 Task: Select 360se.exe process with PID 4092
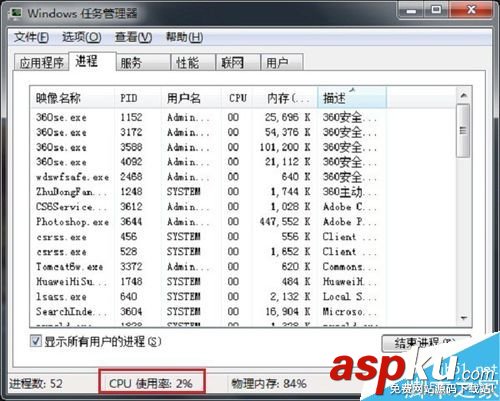point(207,162)
